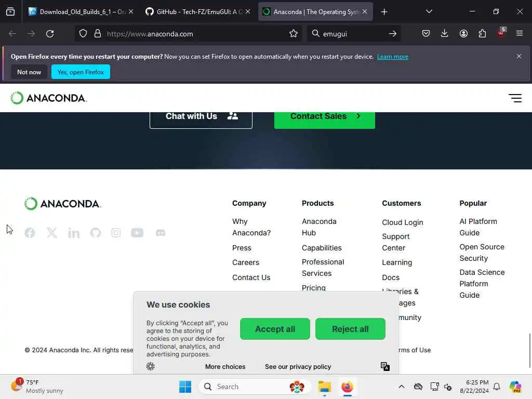Reject all cookies
This screenshot has width=532, height=399.
tap(350, 329)
